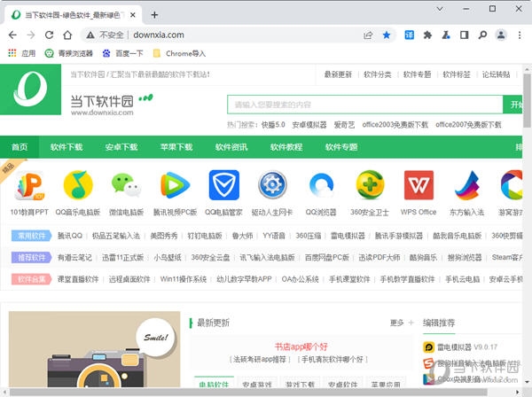
Task: Click 腾讯QQ in 常用软件 row
Action: 70,236
